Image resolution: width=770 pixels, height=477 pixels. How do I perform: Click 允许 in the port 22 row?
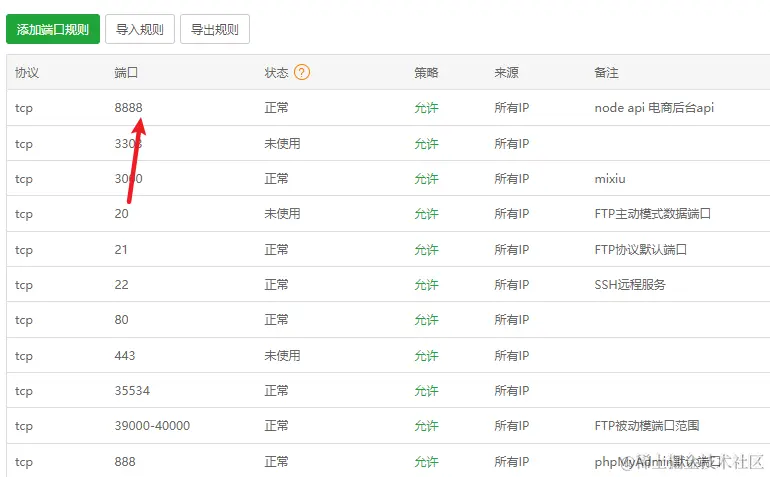pyautogui.click(x=426, y=284)
